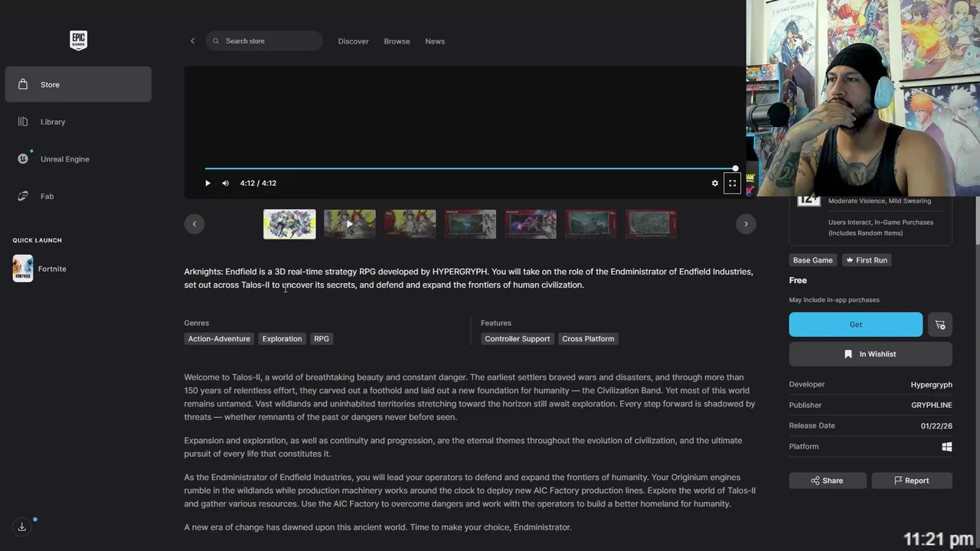Select the first media thumbnail

[x=289, y=224]
